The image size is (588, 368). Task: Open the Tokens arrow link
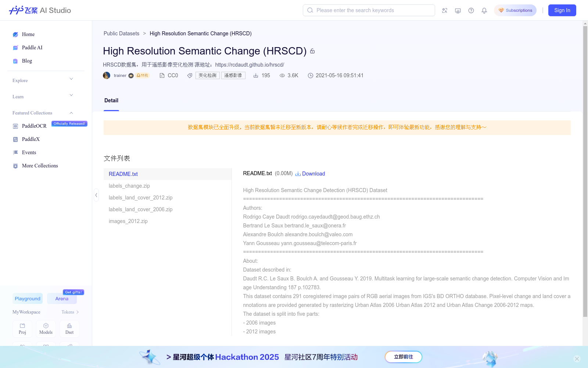click(70, 312)
